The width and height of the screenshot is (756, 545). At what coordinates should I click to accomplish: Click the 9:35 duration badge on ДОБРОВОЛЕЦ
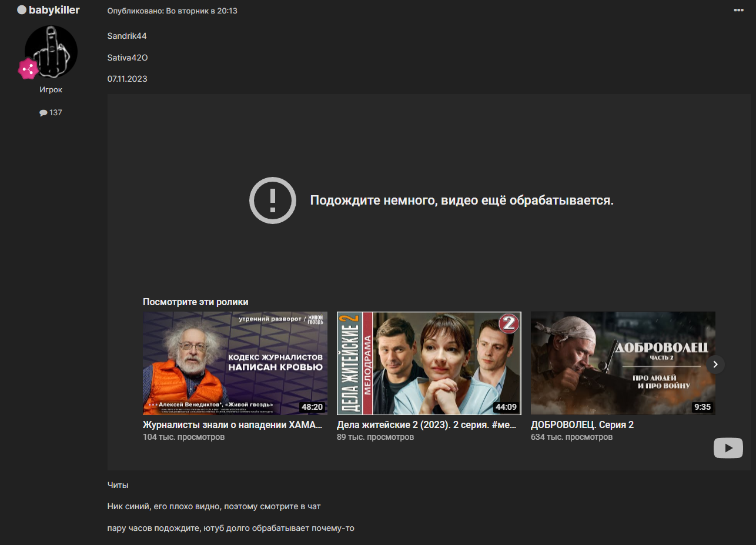tap(702, 407)
